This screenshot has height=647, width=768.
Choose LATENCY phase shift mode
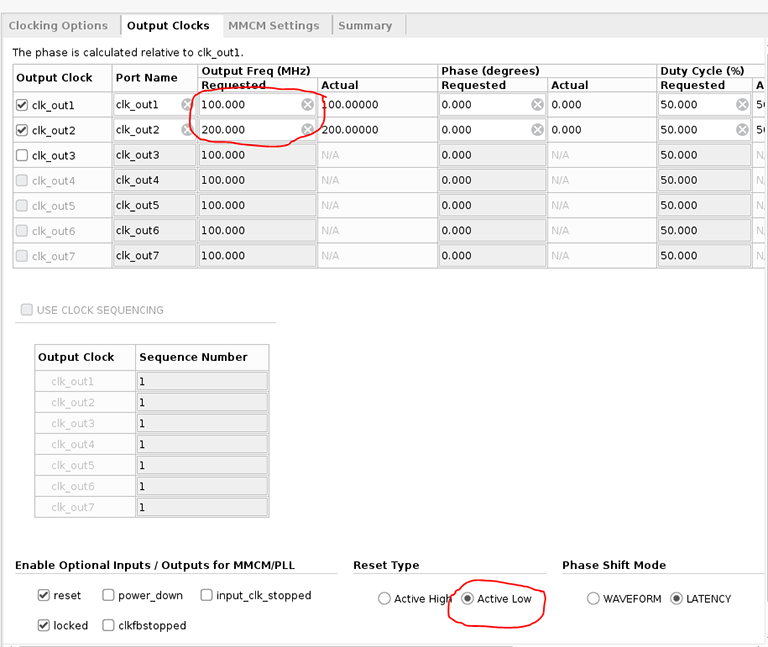[x=676, y=599]
